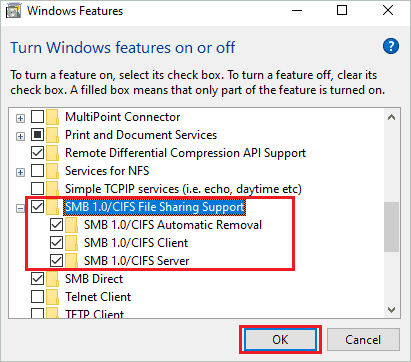Collapse SMB 1.0/CIFS File Sharing Support node
411x362 pixels.
point(20,208)
